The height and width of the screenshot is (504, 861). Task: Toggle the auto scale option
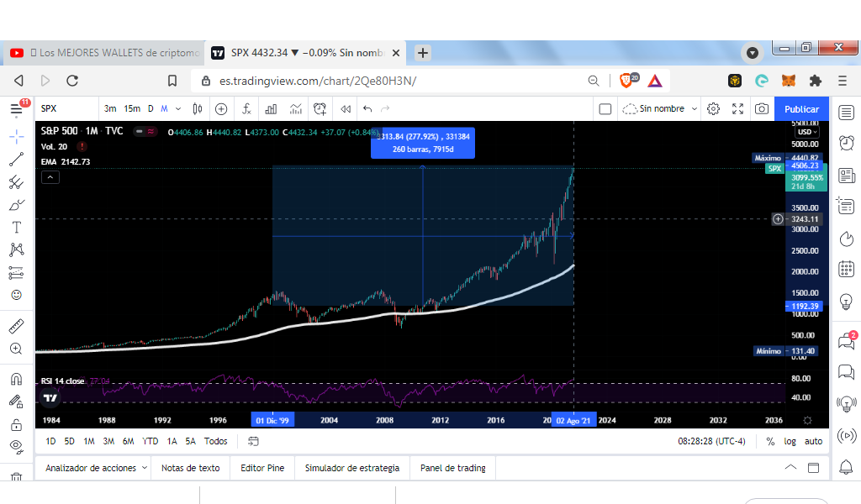[x=813, y=442]
